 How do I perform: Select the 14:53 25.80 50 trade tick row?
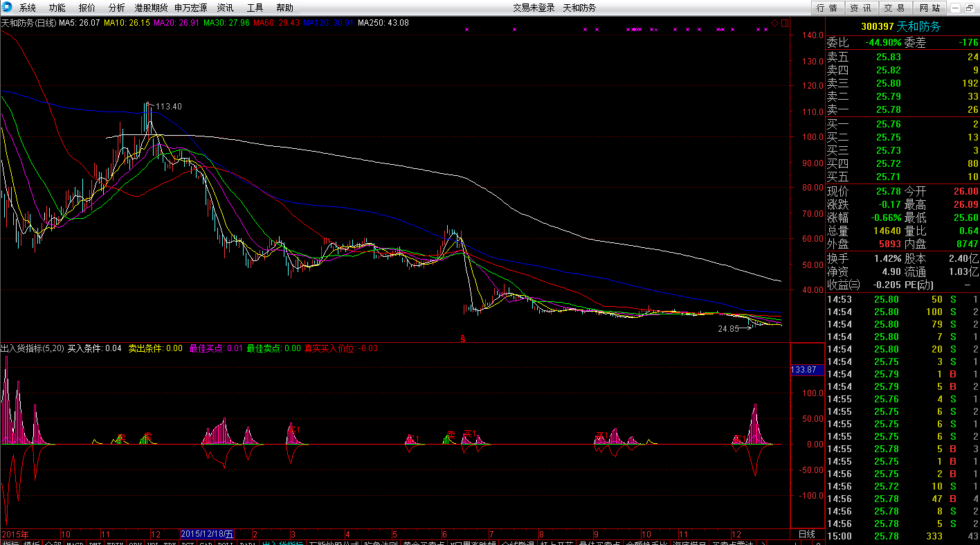(x=902, y=299)
